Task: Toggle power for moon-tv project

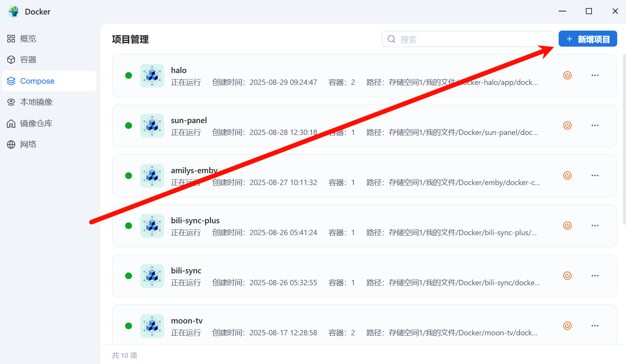Action: coord(567,326)
